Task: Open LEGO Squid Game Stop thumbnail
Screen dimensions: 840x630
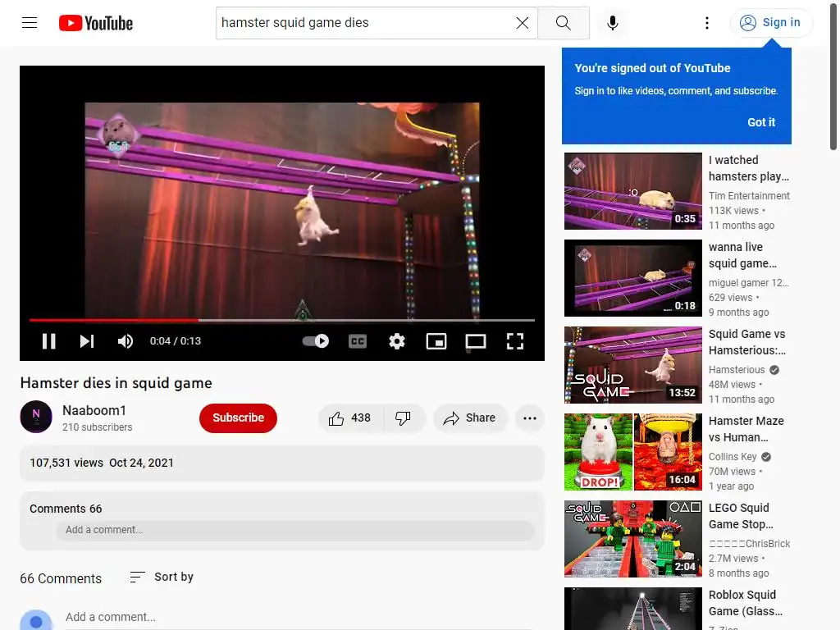Action: pyautogui.click(x=632, y=538)
